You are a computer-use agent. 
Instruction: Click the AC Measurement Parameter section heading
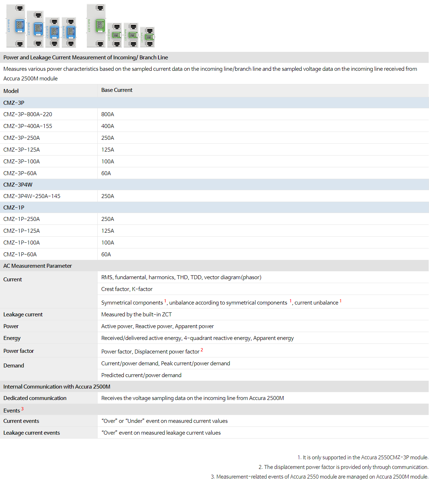click(x=38, y=266)
